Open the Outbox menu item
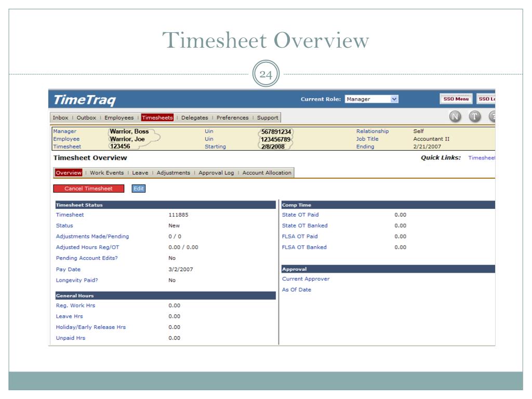 pyautogui.click(x=86, y=118)
